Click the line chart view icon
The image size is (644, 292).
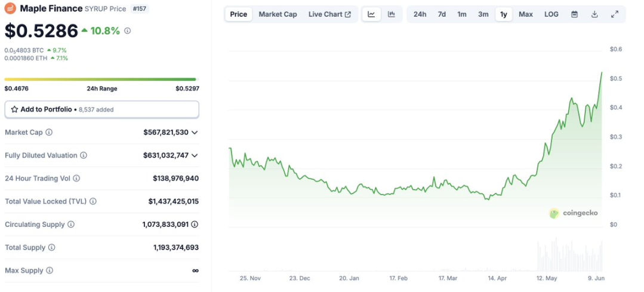[371, 14]
